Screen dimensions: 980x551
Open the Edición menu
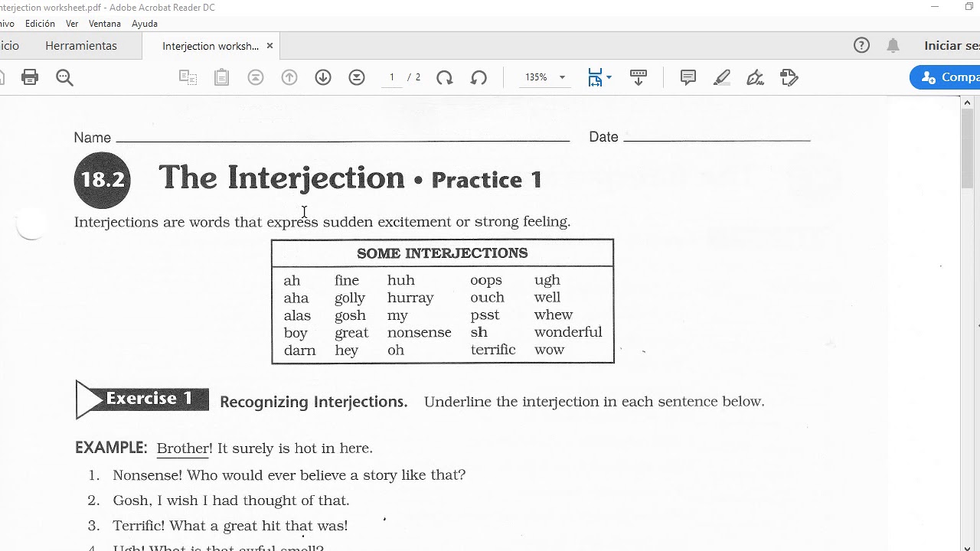pos(40,24)
